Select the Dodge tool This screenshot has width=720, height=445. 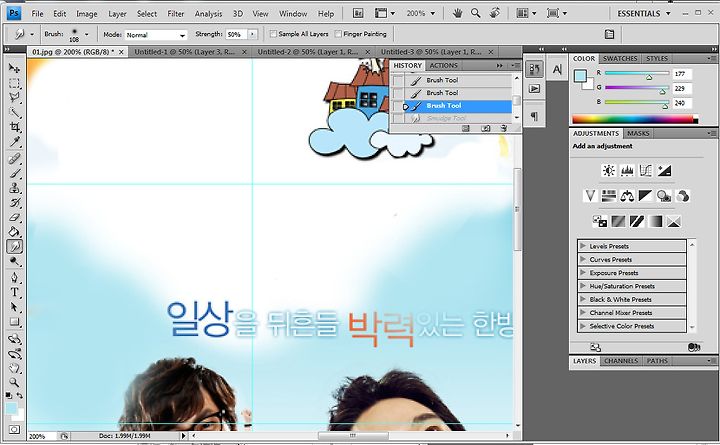(14, 261)
